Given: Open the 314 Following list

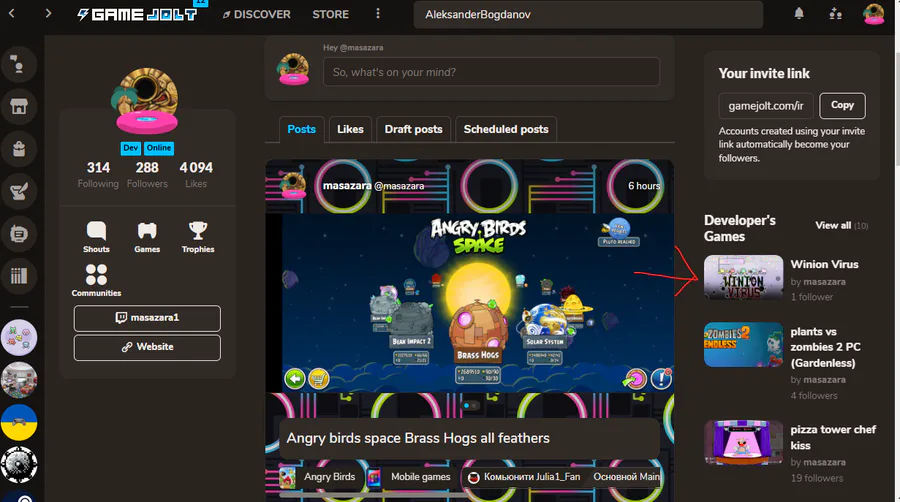Looking at the screenshot, I should pyautogui.click(x=98, y=174).
